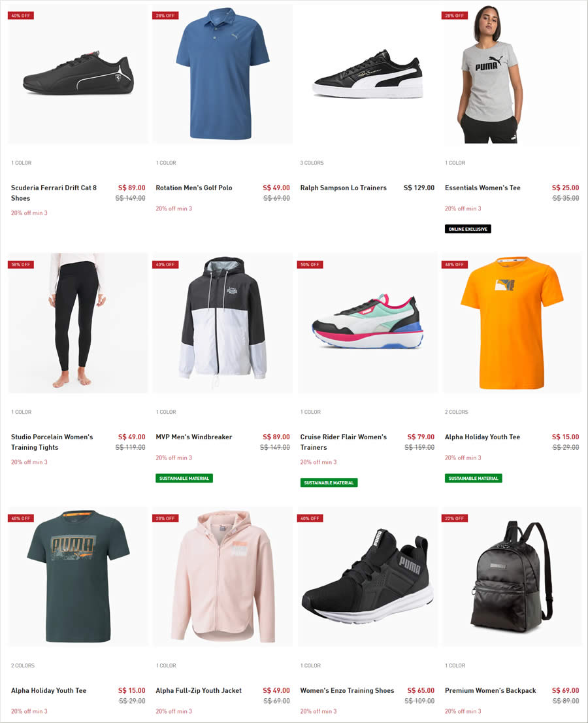Click 3 COLORS label under Ralph Sampson trainers
The image size is (588, 723).
312,163
